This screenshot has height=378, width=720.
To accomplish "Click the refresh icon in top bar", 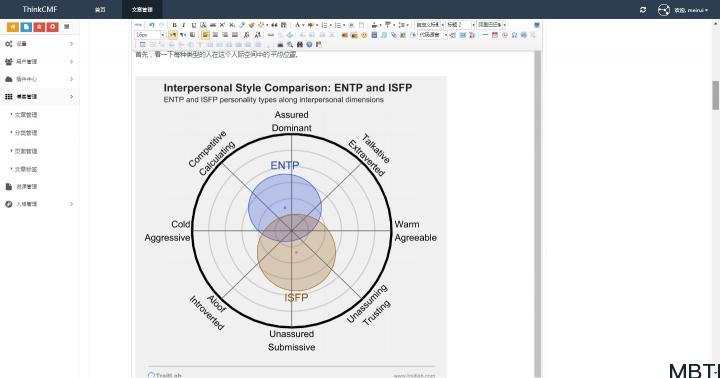I will [643, 10].
